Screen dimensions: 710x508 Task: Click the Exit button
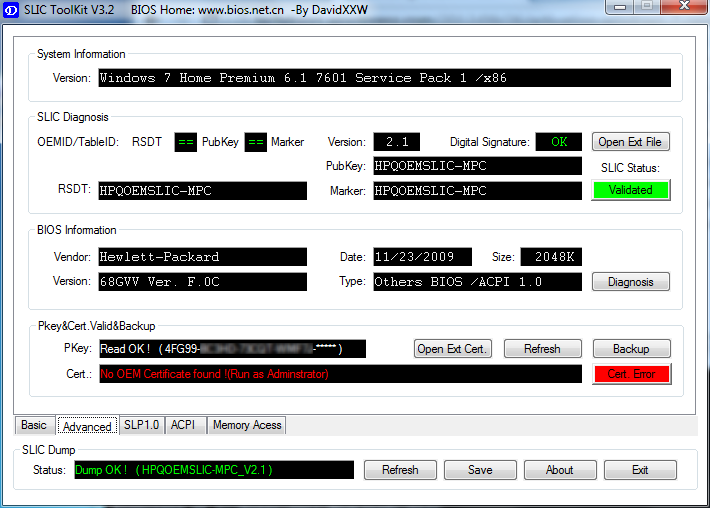coord(640,470)
